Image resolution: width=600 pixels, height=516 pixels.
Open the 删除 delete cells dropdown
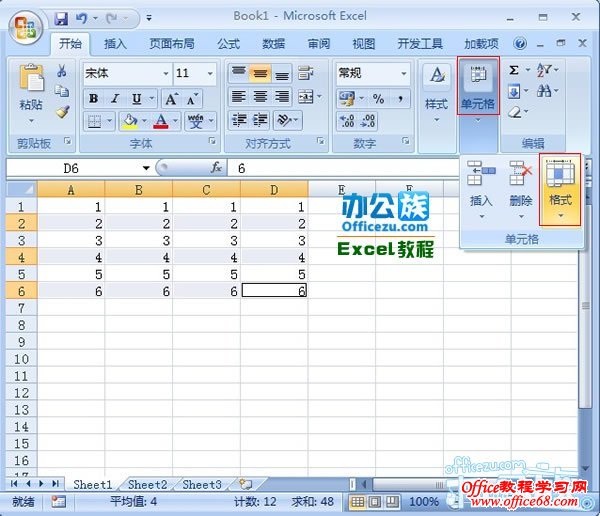[521, 190]
